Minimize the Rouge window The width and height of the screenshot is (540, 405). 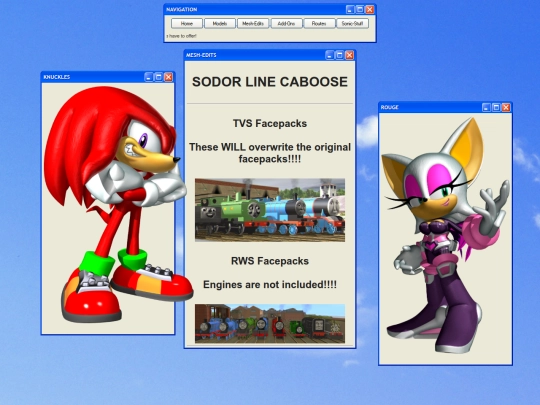click(486, 107)
